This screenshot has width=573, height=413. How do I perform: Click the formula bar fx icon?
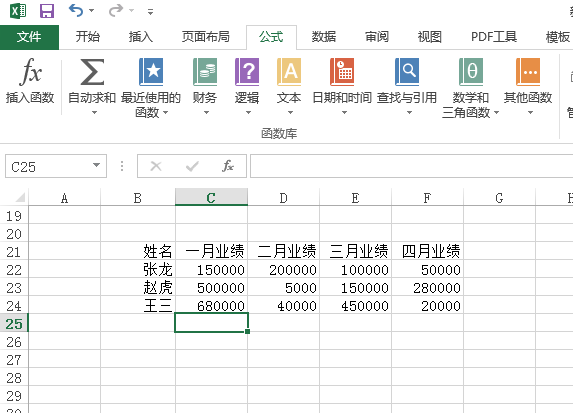[x=227, y=166]
